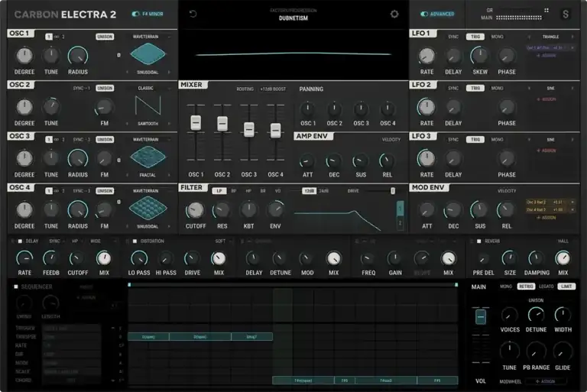Click the Glide knob
The width and height of the screenshot is (587, 392).
pyautogui.click(x=563, y=352)
